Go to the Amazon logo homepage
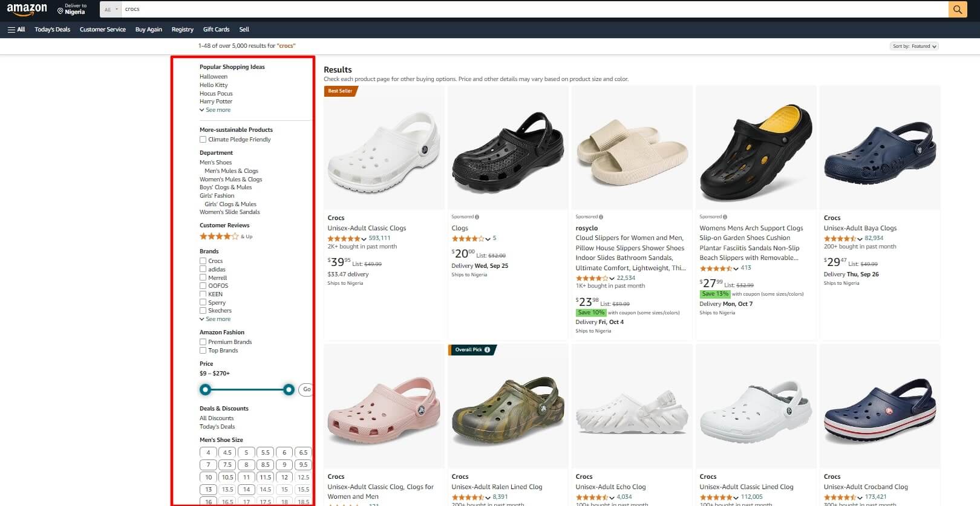Image resolution: width=980 pixels, height=506 pixels. point(27,9)
